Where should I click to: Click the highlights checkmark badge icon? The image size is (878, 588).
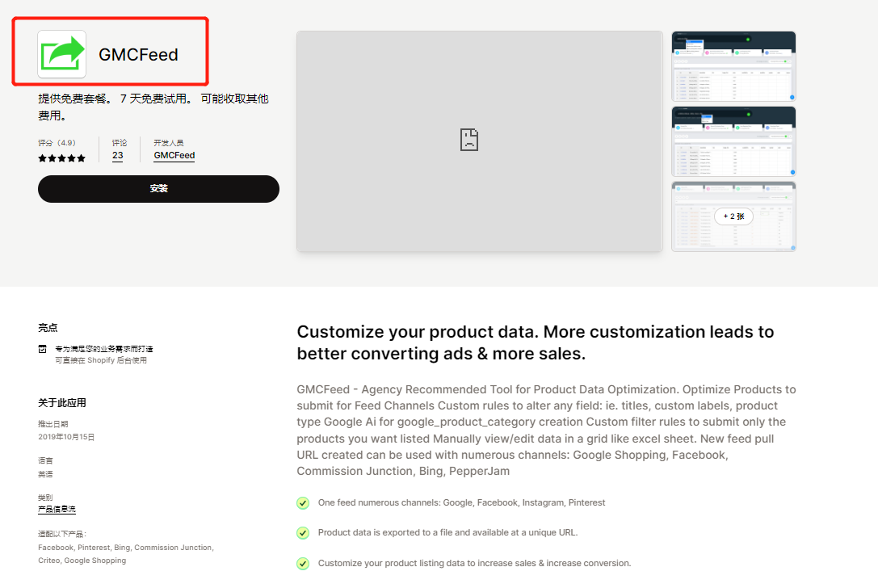[43, 349]
